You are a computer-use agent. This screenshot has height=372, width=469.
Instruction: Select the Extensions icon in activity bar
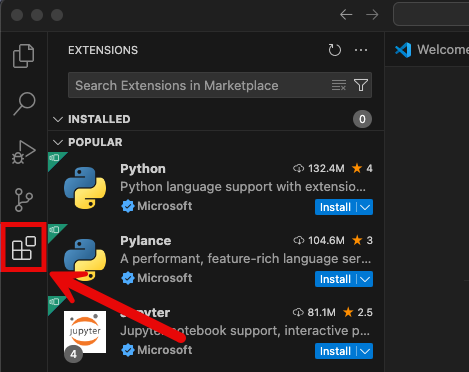[x=24, y=248]
